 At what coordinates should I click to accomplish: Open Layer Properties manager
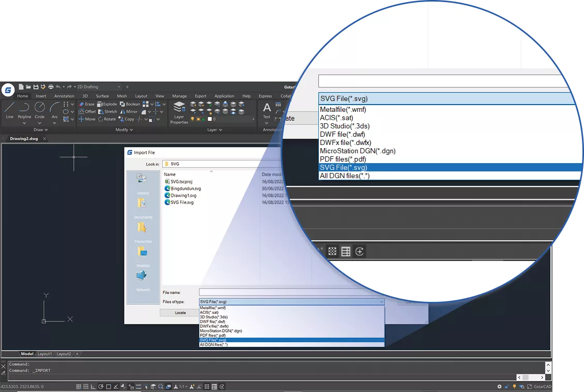pyautogui.click(x=179, y=112)
